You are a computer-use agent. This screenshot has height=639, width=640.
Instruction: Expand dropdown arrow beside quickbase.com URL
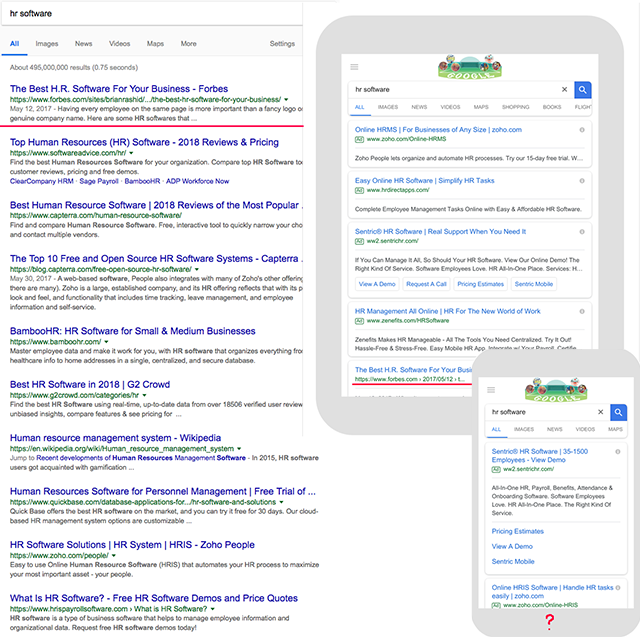pyautogui.click(x=281, y=502)
